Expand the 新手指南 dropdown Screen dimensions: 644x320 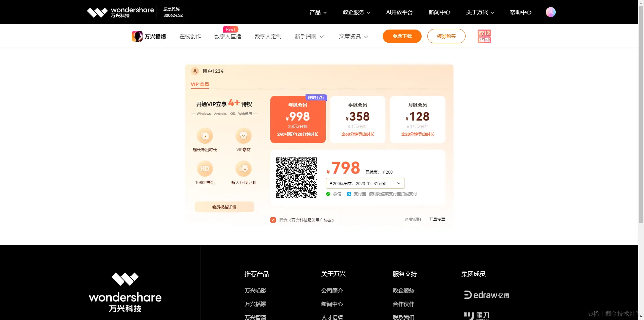coord(309,36)
